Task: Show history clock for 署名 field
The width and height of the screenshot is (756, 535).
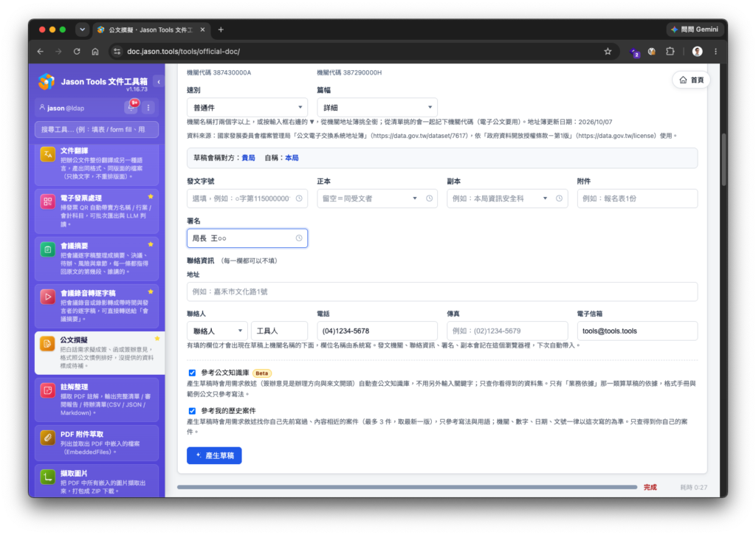Action: pos(299,238)
